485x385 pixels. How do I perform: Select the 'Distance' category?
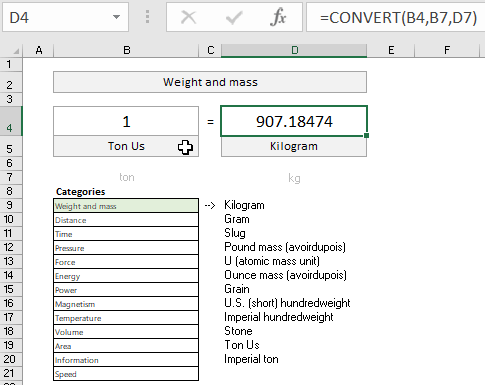[x=126, y=220]
